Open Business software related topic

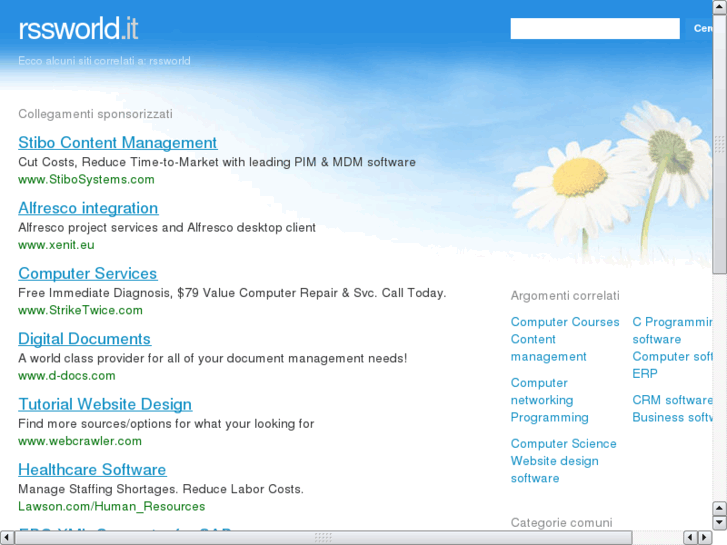pos(672,417)
